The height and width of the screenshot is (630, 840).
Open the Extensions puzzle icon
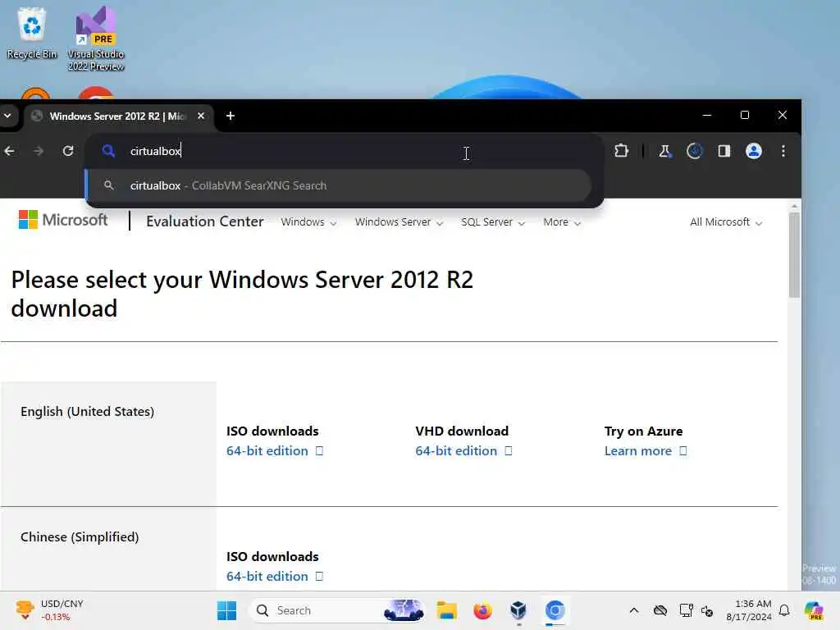(622, 151)
